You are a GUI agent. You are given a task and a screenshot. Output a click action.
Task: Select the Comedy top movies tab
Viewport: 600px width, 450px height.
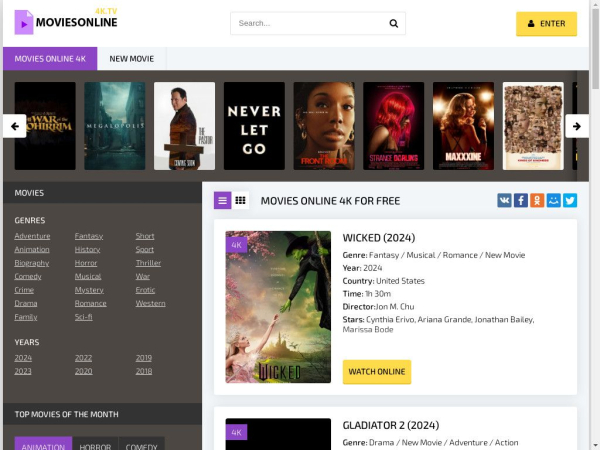[x=142, y=444]
